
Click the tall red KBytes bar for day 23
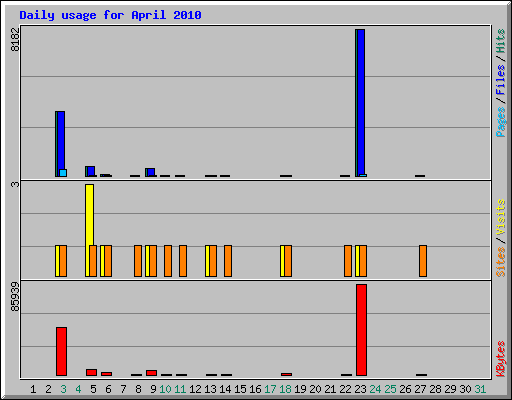tap(361, 330)
